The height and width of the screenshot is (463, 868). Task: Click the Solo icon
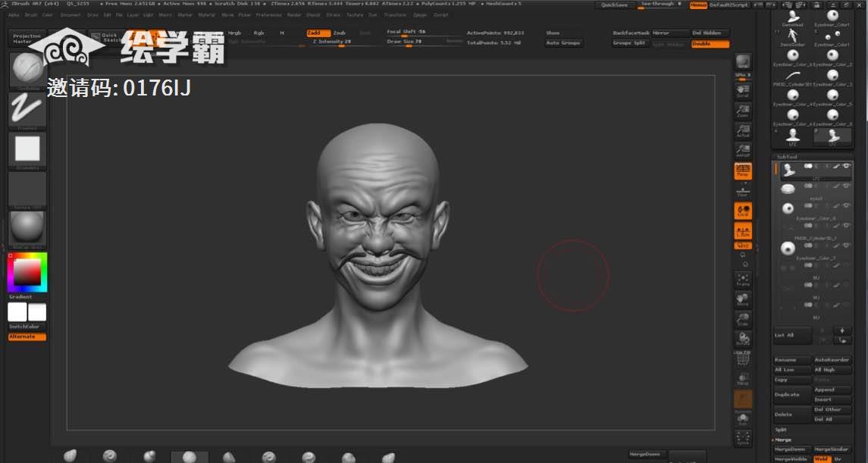pos(743,420)
